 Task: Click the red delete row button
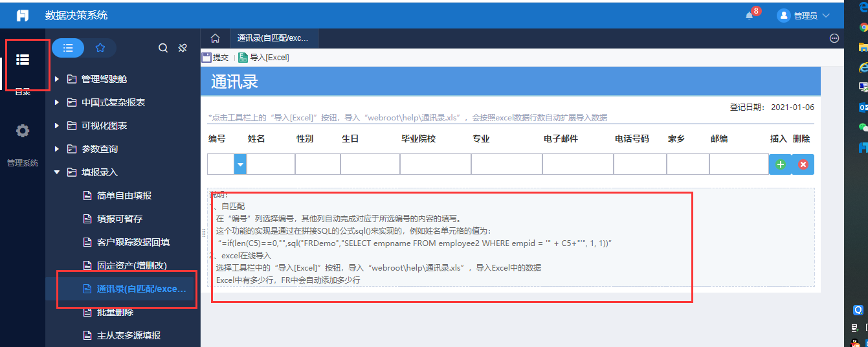[x=803, y=164]
